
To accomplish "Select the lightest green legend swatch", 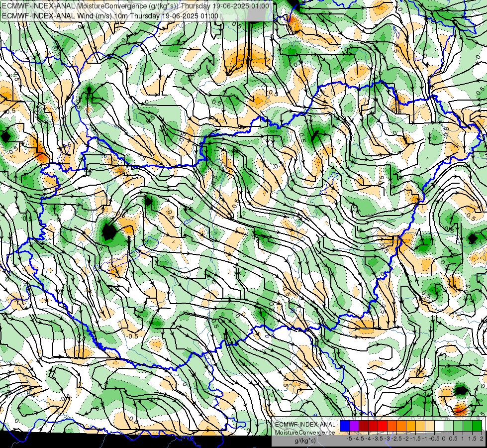I will [449, 426].
